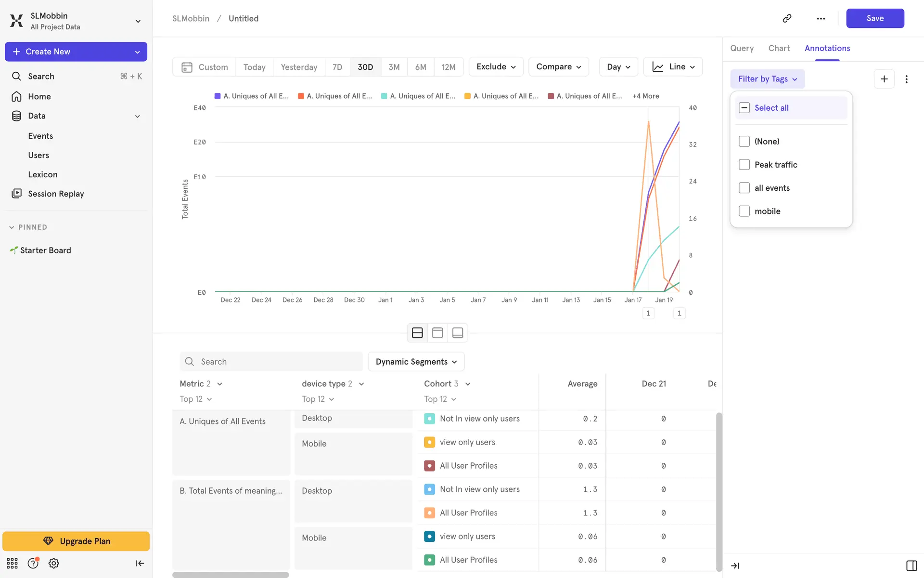Viewport: 924px width, 578px height.
Task: Click the plus add annotation button
Action: pyautogui.click(x=884, y=79)
